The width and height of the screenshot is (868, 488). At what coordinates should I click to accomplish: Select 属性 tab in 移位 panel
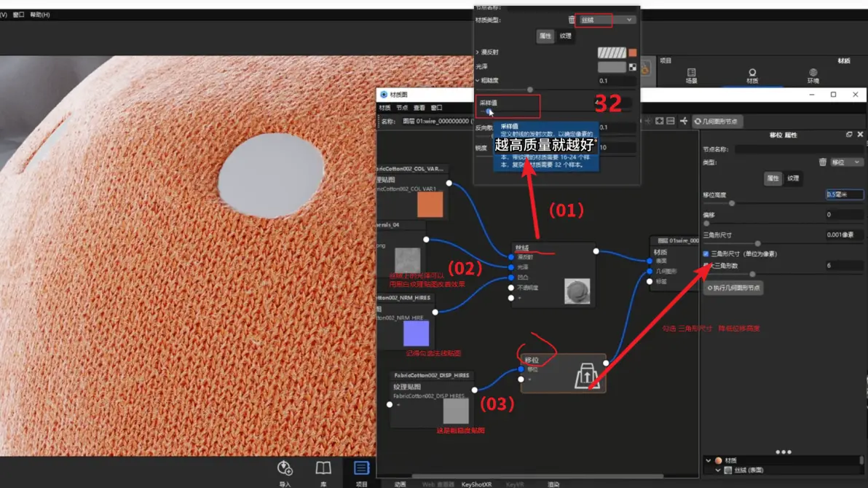[x=773, y=178]
